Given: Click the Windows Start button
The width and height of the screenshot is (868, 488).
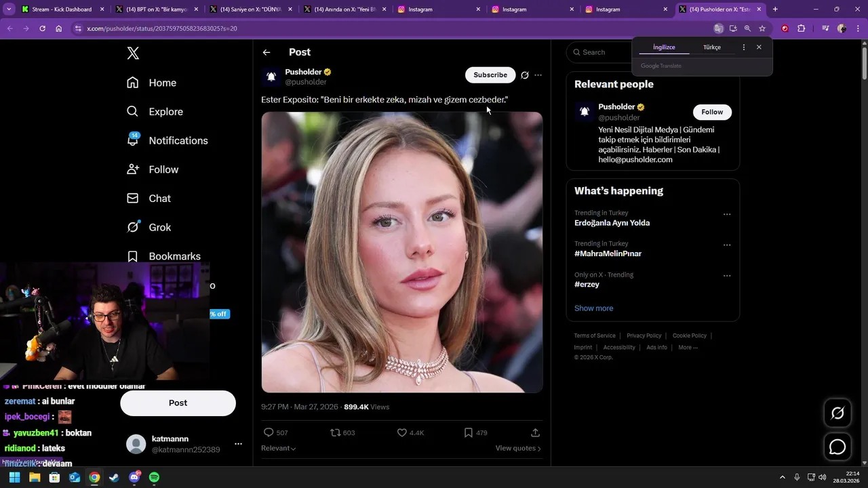Looking at the screenshot, I should 14,477.
